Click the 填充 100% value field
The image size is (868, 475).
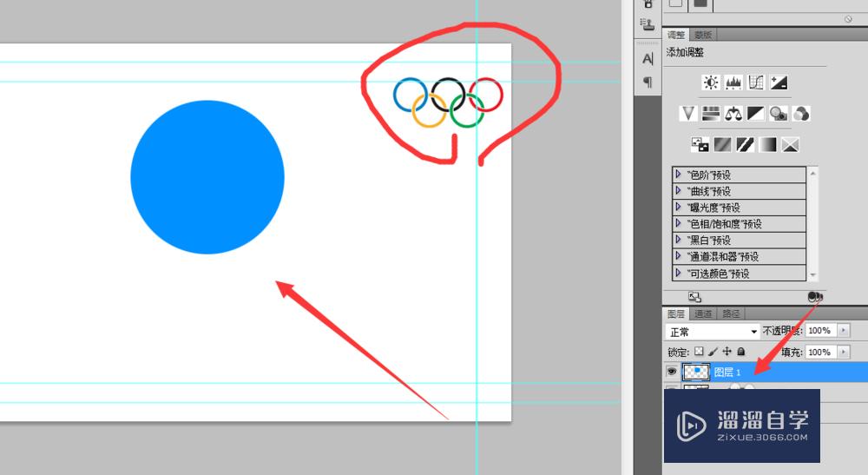click(821, 352)
